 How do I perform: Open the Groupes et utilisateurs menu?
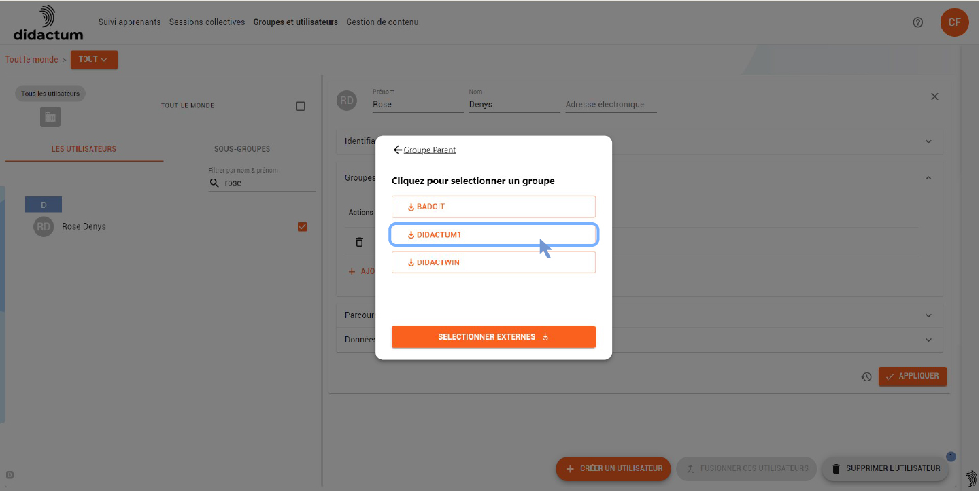(295, 22)
